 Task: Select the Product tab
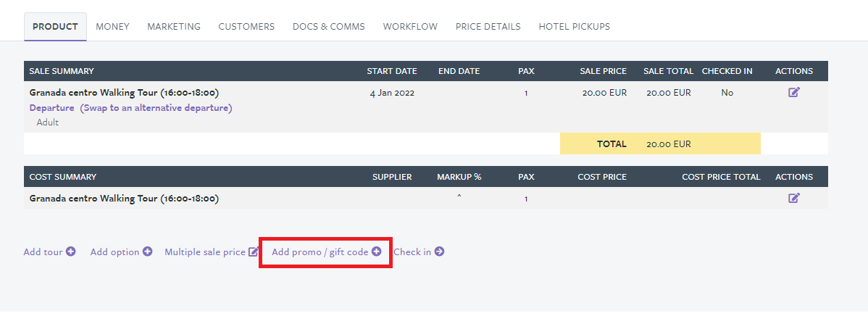[x=55, y=27]
